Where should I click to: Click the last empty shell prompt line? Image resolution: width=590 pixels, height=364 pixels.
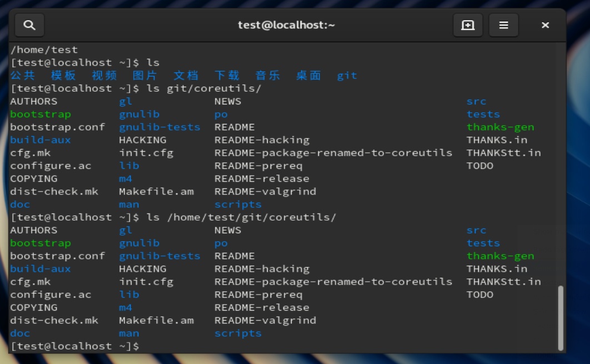75,346
